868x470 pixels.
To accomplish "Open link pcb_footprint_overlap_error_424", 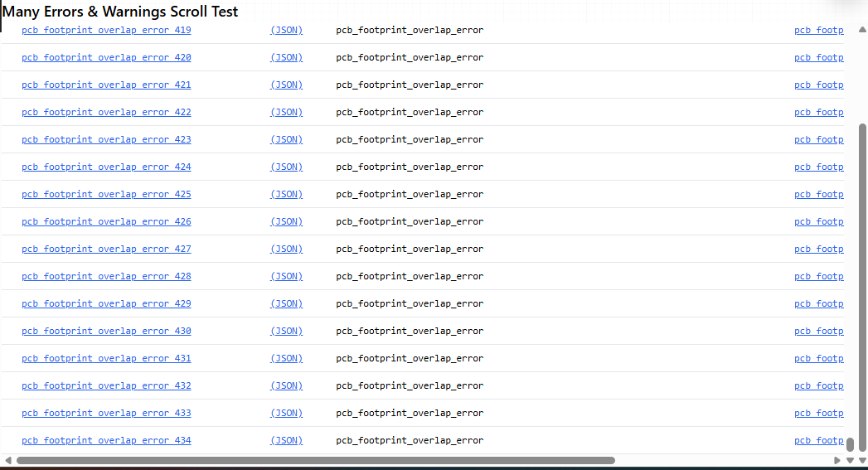I will (106, 167).
